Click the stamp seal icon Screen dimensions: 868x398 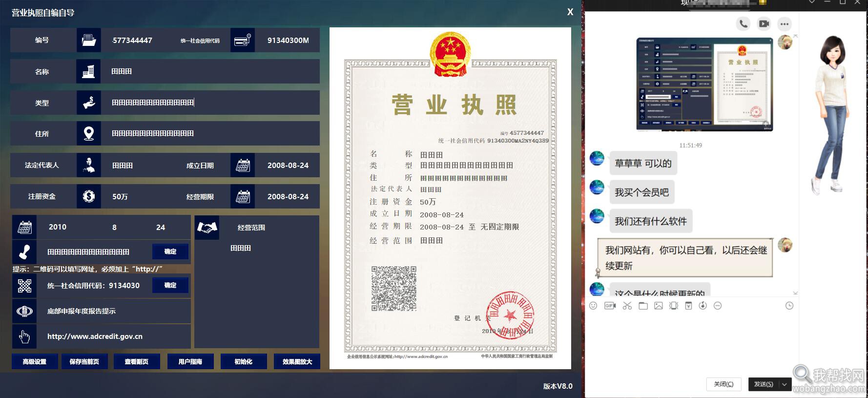point(24,252)
